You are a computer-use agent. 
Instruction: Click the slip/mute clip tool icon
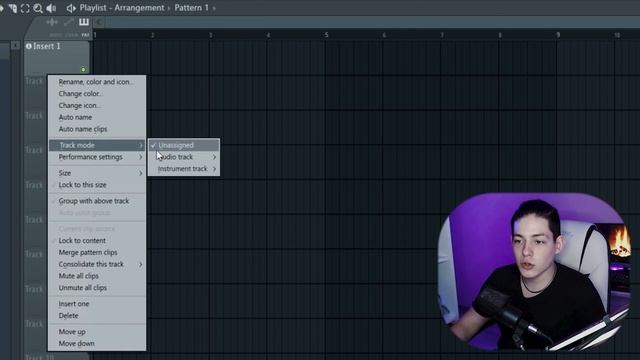[12, 8]
